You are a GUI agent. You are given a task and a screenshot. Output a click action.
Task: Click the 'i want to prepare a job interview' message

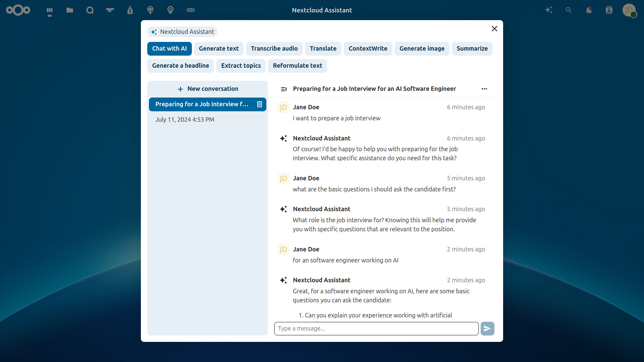[x=337, y=118]
